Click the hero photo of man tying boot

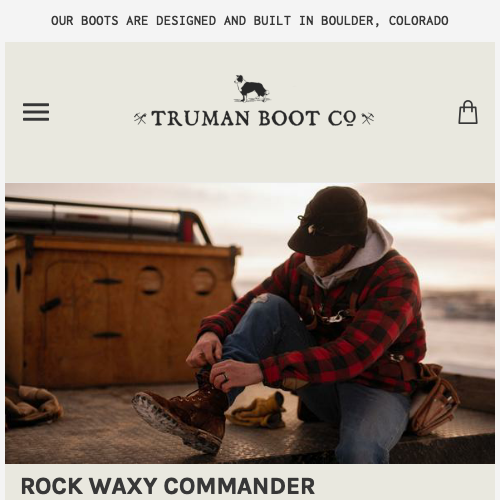click(250, 323)
